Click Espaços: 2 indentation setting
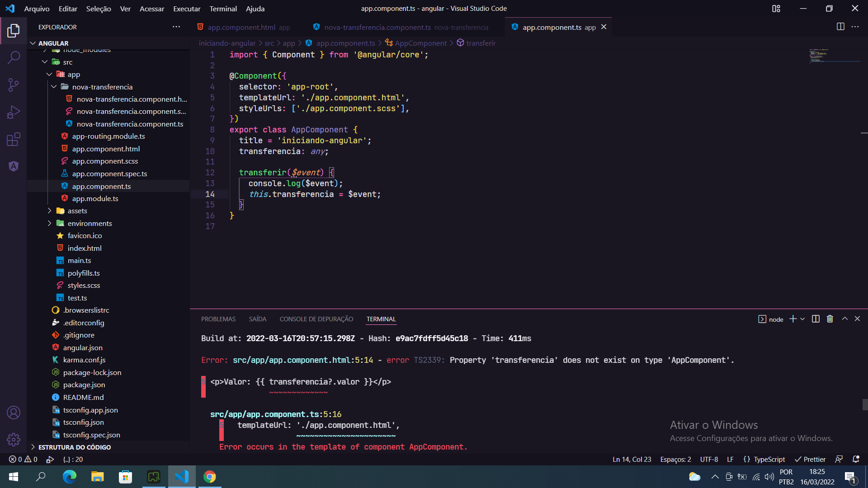Image resolution: width=868 pixels, height=488 pixels. pos(675,459)
